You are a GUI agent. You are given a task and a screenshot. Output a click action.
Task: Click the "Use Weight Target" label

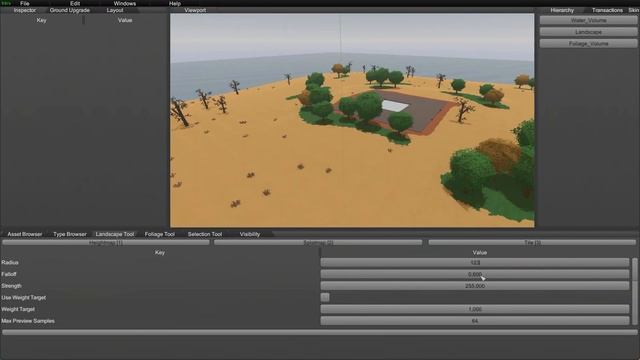click(23, 298)
